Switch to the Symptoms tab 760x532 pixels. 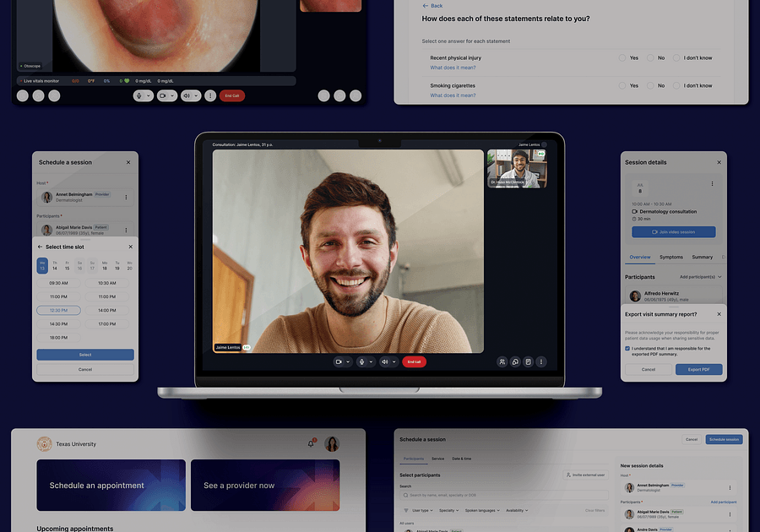(x=671, y=257)
